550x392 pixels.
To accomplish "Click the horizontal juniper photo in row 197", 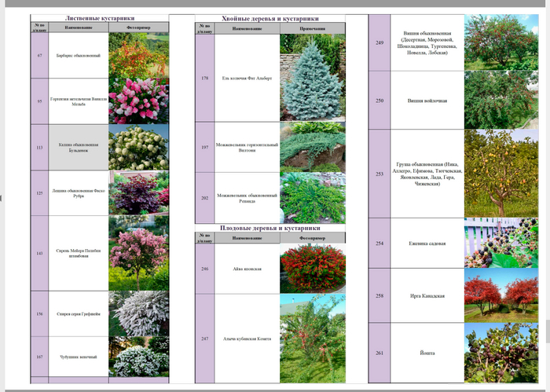I will pyautogui.click(x=313, y=147).
